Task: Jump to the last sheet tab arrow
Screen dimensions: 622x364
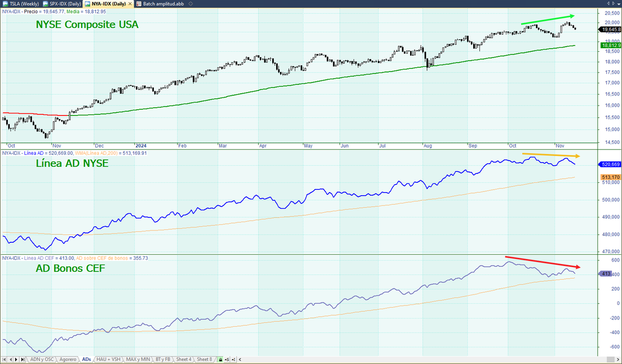Action: (22, 359)
